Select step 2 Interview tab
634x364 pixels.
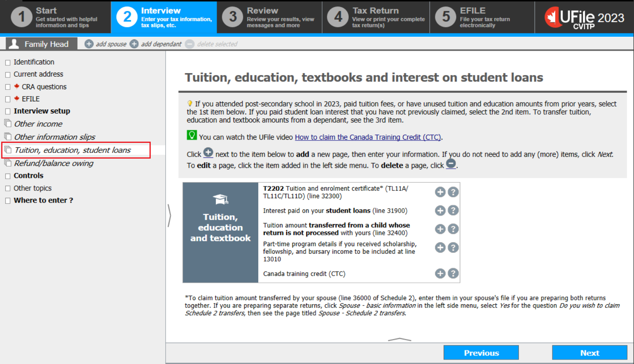click(164, 17)
